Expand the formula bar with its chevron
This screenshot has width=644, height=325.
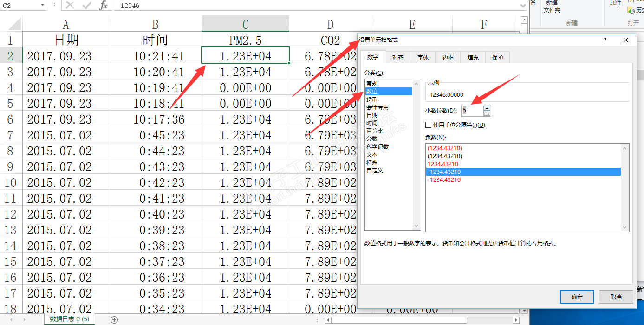tap(523, 6)
